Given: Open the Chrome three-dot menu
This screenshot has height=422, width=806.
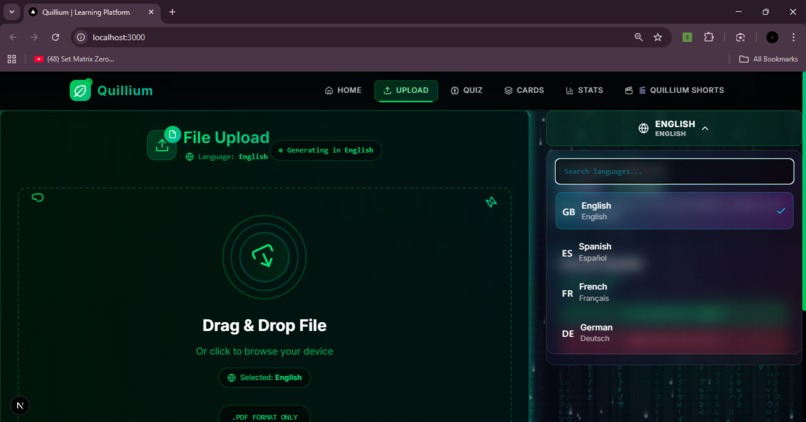Looking at the screenshot, I should click(x=793, y=37).
